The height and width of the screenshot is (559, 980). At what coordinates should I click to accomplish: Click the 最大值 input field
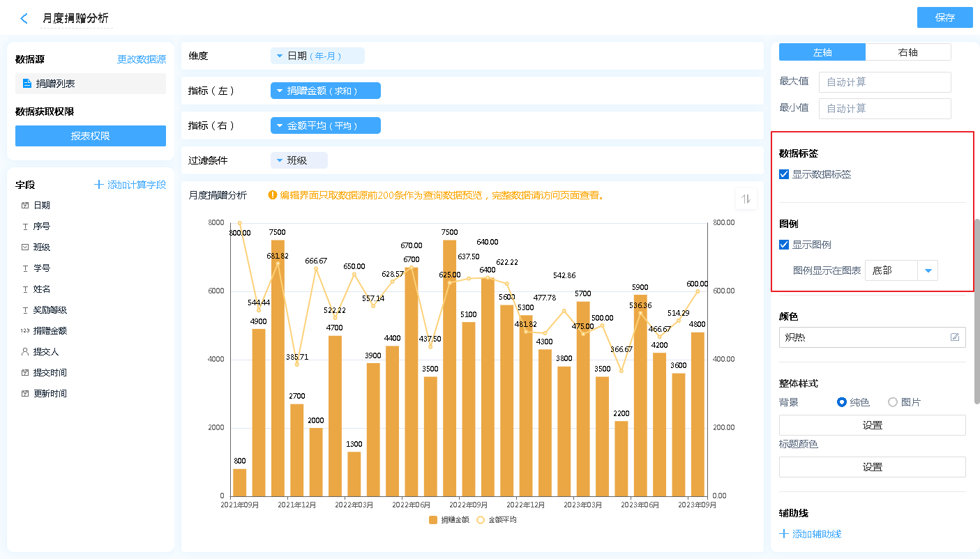[x=884, y=82]
